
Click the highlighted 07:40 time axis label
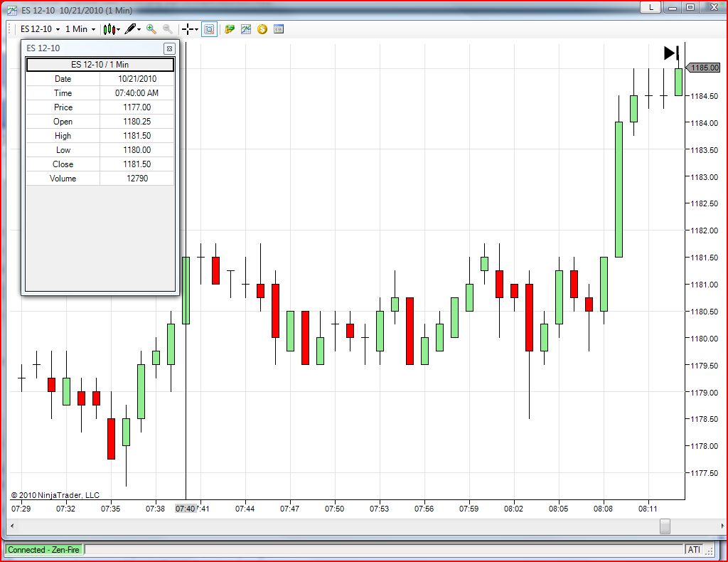(185, 509)
